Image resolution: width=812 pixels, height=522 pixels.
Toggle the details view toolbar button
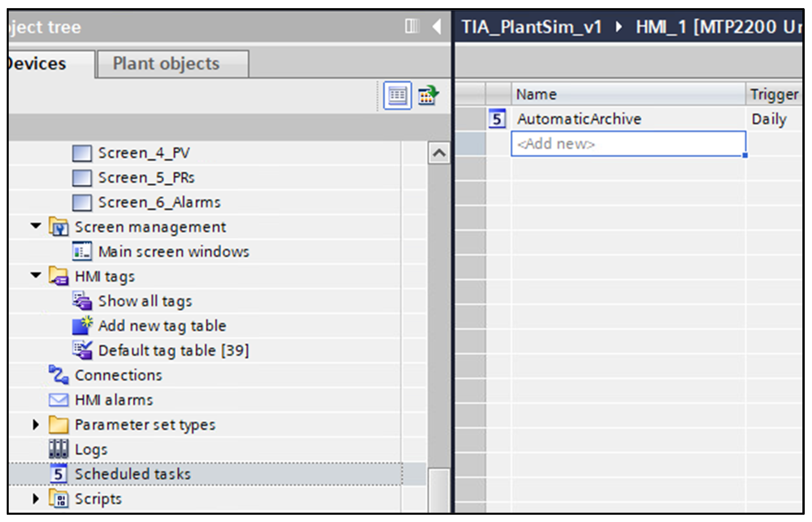tap(397, 95)
